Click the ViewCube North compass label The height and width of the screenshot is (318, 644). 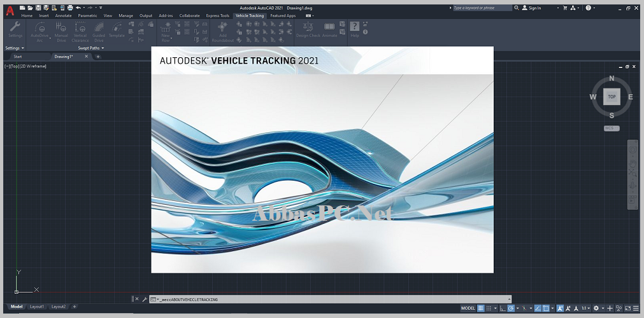[x=612, y=79]
